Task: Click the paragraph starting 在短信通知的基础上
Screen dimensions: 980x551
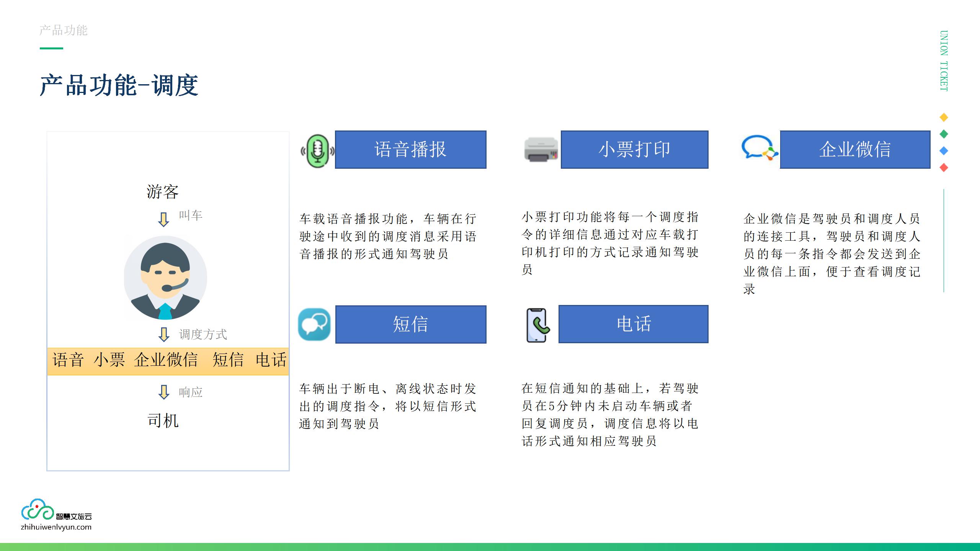Action: [x=610, y=415]
